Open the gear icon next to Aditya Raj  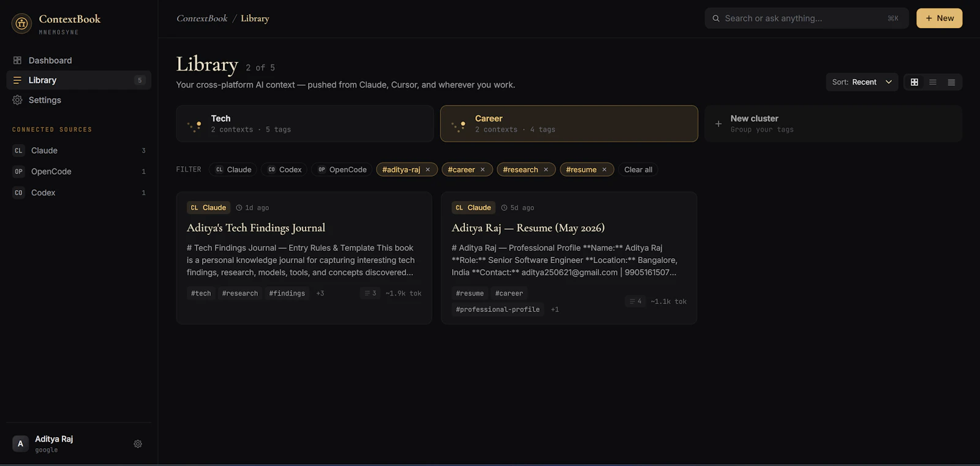pyautogui.click(x=138, y=444)
